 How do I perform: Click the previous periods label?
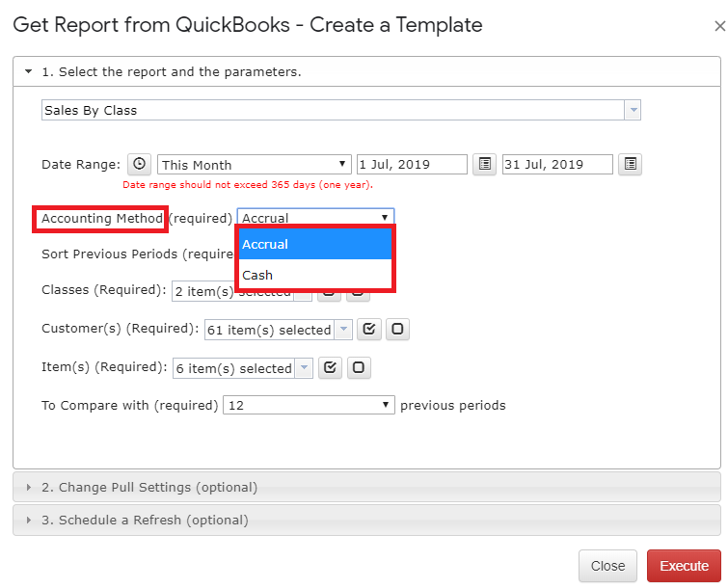pos(452,405)
